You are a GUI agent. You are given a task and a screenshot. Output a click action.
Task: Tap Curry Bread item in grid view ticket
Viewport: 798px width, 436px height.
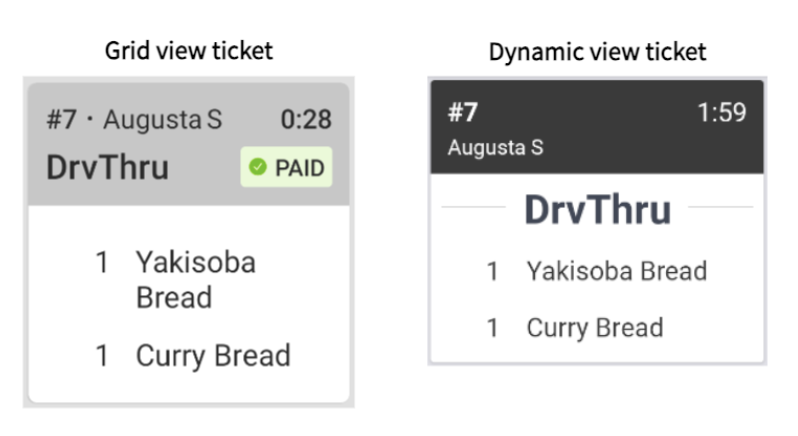point(212,356)
